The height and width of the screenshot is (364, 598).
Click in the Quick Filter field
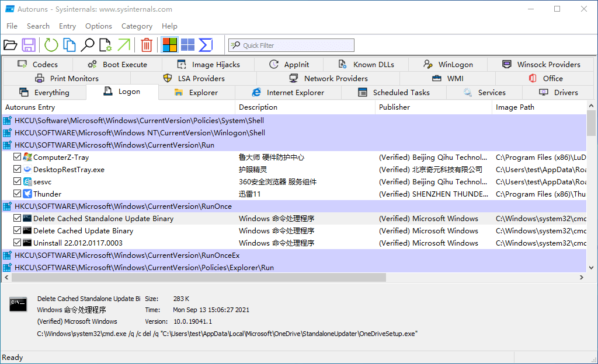pos(291,45)
